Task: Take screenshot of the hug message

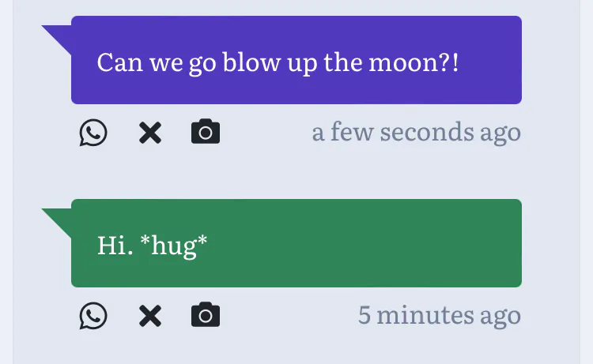Action: (206, 316)
